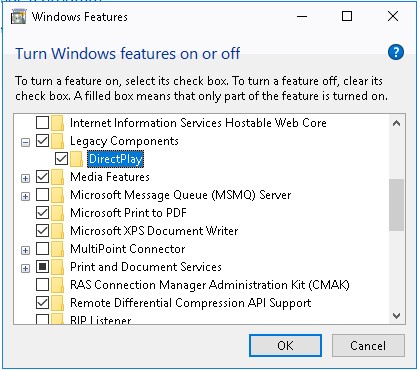Viewport: 417px width, 370px height.
Task: Click the Media Features folder icon
Action: click(x=58, y=177)
